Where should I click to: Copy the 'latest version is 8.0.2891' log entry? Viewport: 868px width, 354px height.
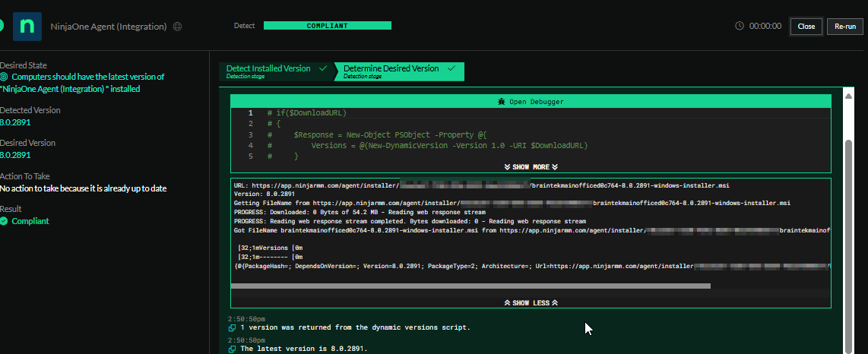pos(233,349)
